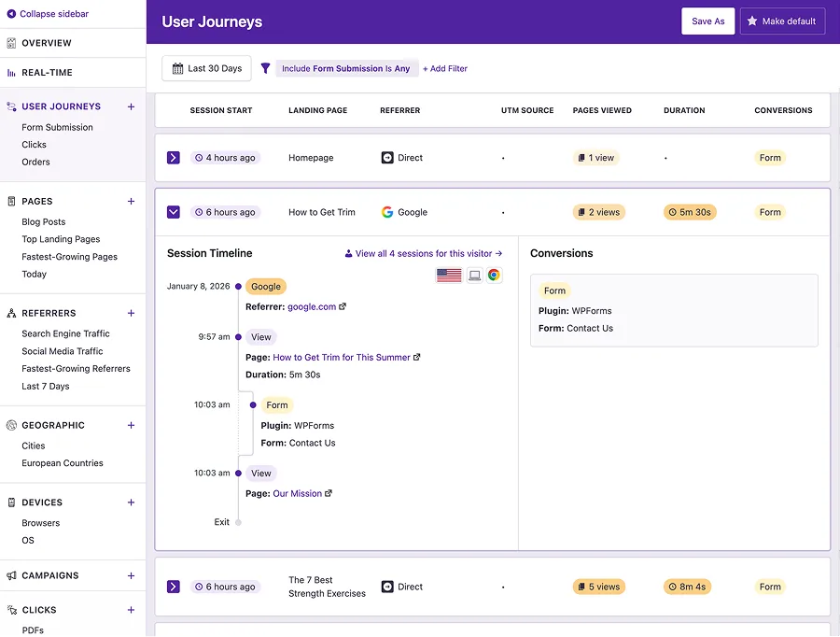Click the Clicks cursor icon
The width and height of the screenshot is (840, 637).
tap(12, 610)
